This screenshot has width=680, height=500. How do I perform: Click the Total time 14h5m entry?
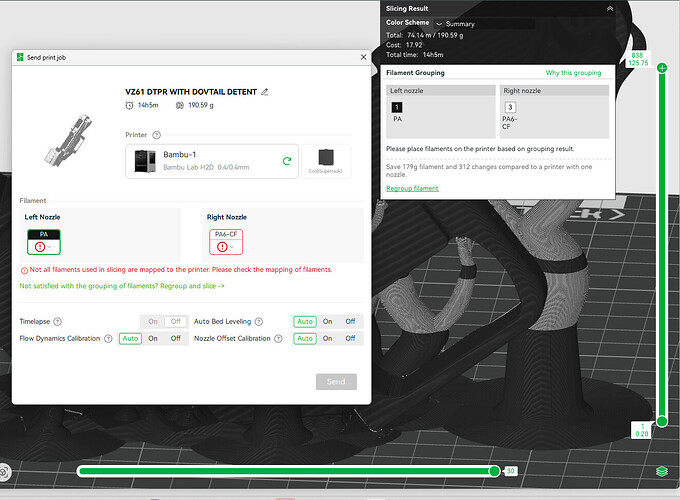415,55
